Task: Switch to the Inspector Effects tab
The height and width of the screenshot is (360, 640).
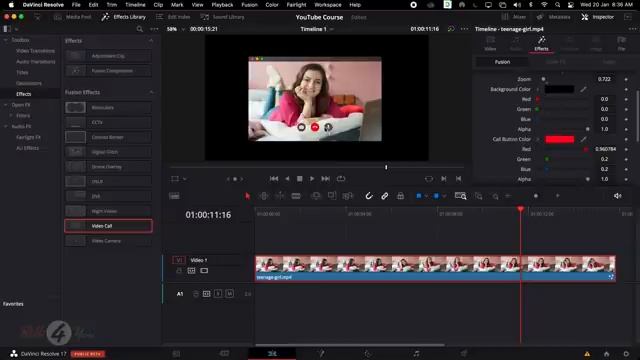Action: tap(542, 43)
